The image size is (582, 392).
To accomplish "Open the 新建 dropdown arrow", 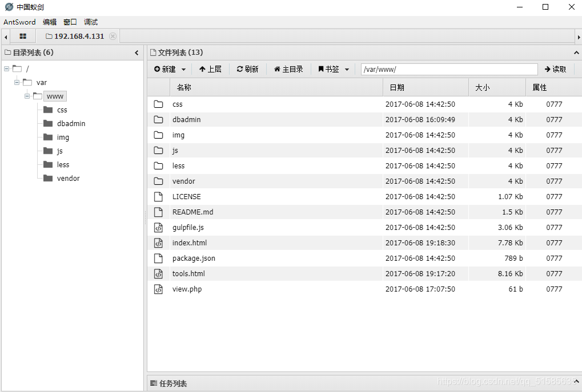I will click(183, 70).
